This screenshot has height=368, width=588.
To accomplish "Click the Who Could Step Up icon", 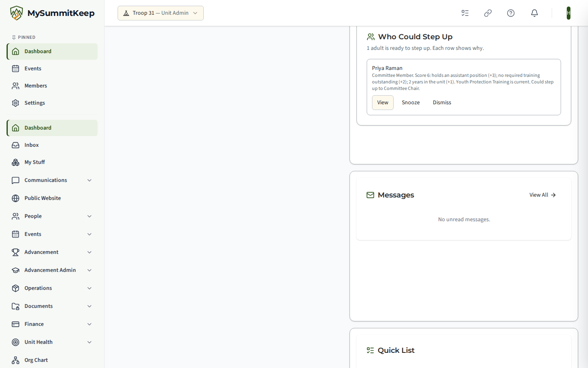I will [371, 37].
